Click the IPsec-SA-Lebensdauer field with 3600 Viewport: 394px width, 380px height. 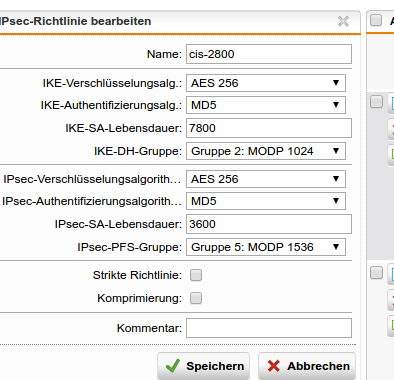pos(269,224)
